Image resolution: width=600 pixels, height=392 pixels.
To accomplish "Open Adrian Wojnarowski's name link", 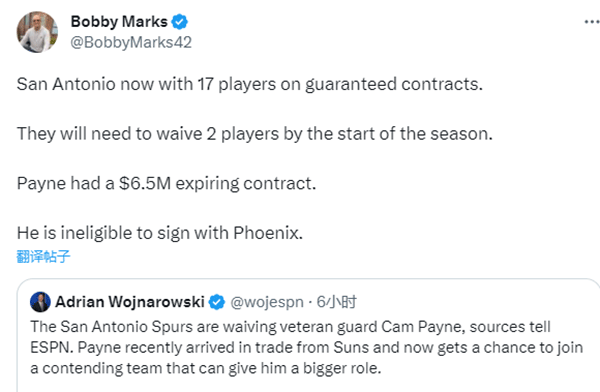I will [x=130, y=302].
